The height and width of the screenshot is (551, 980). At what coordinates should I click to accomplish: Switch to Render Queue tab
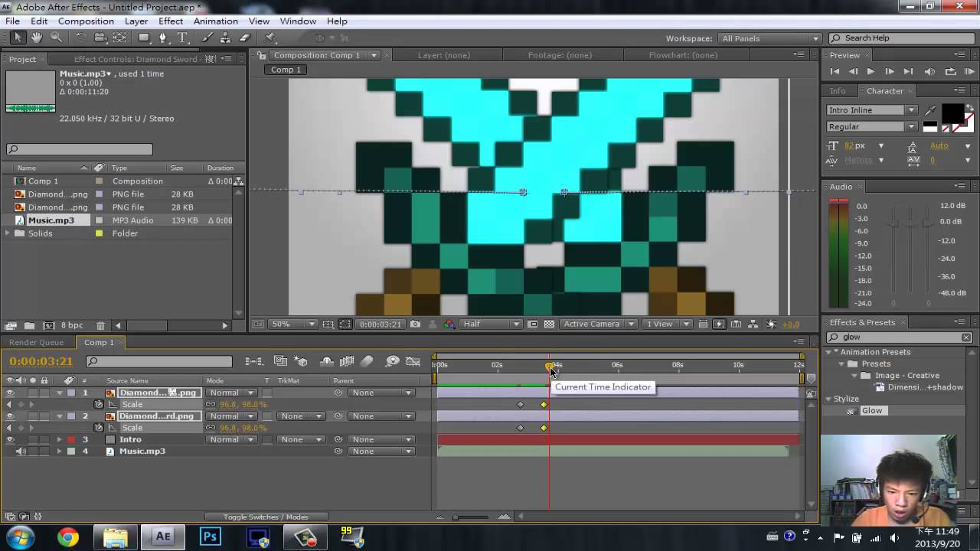[36, 343]
